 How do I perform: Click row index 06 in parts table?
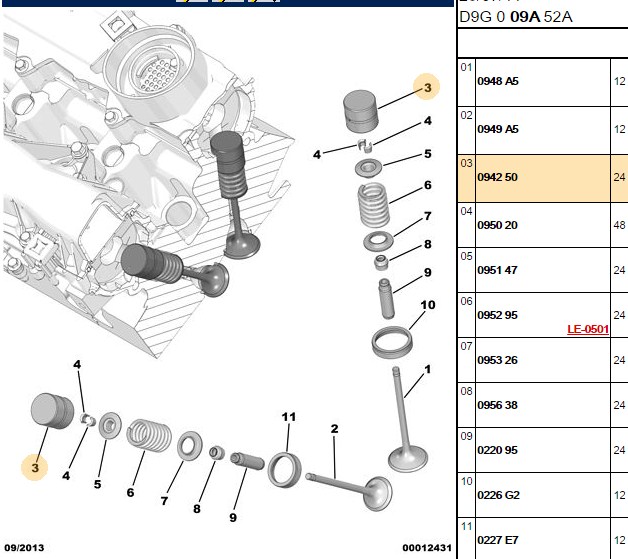coord(466,301)
